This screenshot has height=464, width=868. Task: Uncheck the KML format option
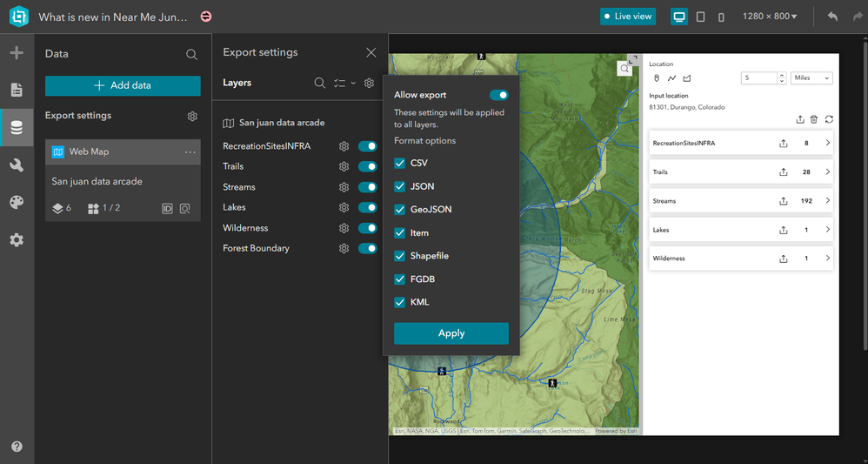point(400,302)
